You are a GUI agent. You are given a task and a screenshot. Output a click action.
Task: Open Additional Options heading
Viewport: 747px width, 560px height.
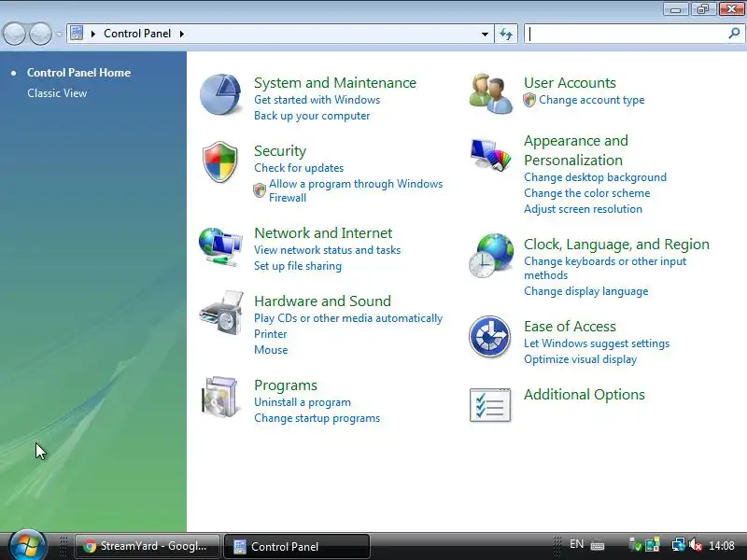[x=585, y=395]
